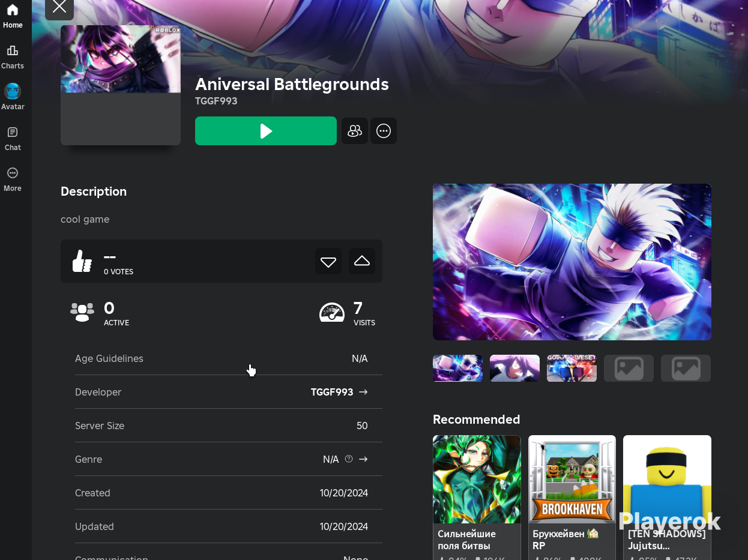Open developer TGGF993 profile link
Image resolution: width=748 pixels, height=560 pixels.
click(x=332, y=392)
